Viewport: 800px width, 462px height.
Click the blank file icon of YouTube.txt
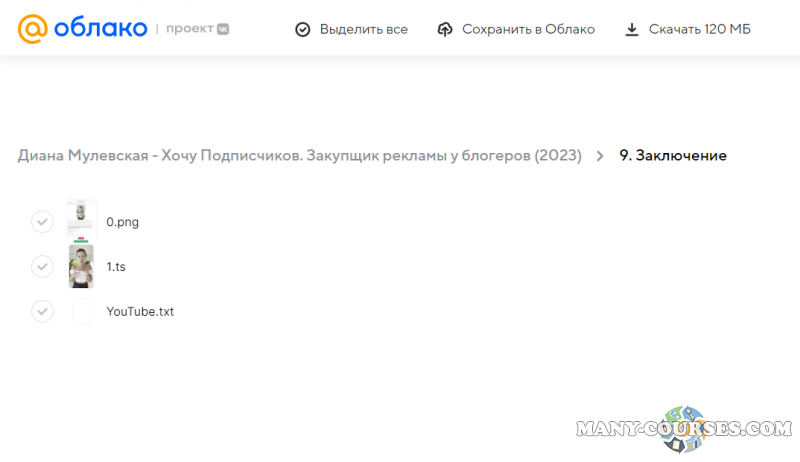click(x=81, y=311)
